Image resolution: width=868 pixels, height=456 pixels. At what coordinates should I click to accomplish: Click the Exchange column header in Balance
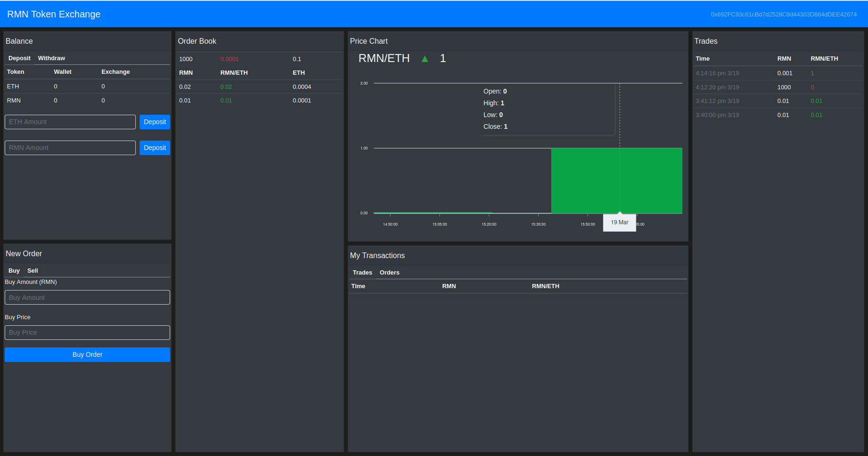coord(116,72)
